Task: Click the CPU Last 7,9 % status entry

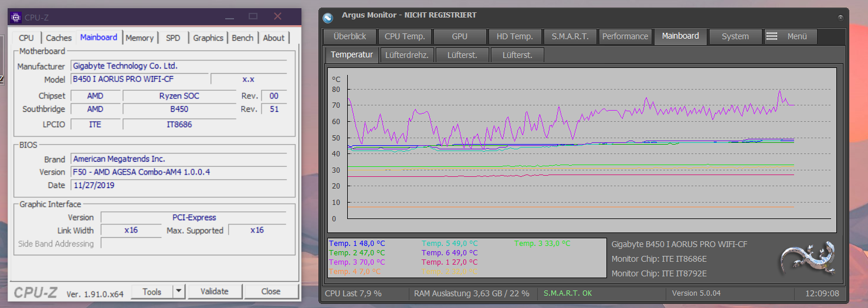Action: 353,293
